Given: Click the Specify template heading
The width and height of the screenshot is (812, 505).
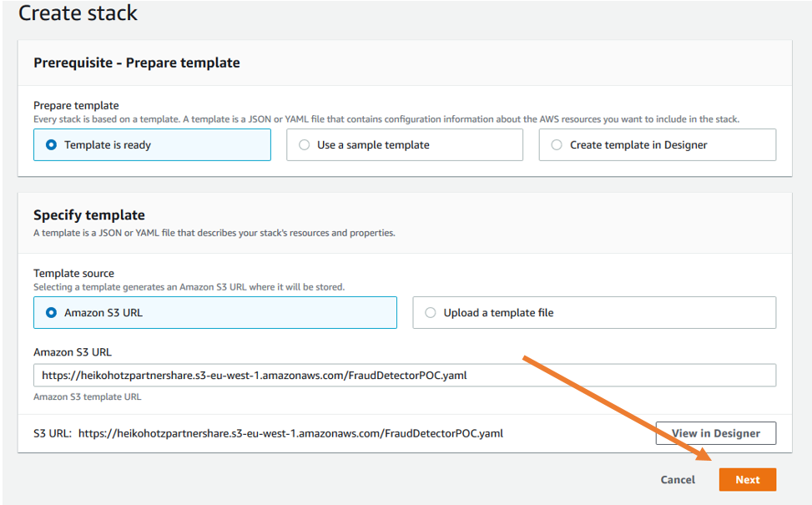Looking at the screenshot, I should point(89,215).
